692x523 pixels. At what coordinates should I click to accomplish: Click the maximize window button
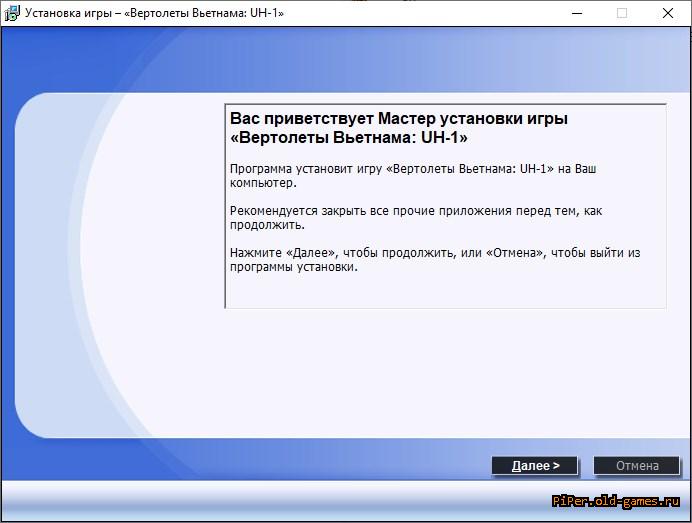click(x=622, y=13)
